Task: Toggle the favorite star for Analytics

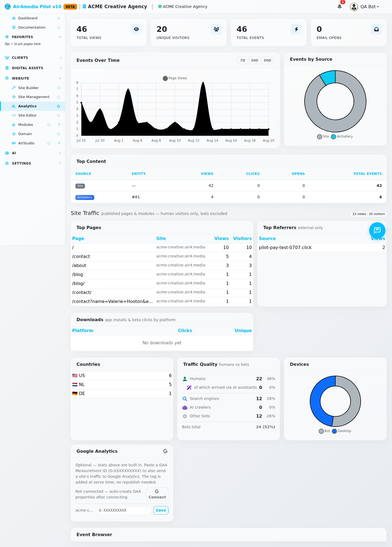Action: (x=59, y=106)
